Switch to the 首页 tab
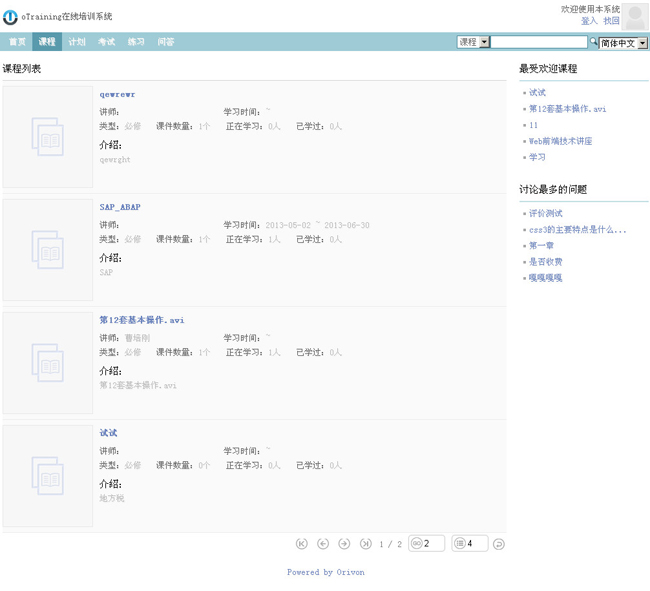The image size is (650, 591). pos(17,42)
